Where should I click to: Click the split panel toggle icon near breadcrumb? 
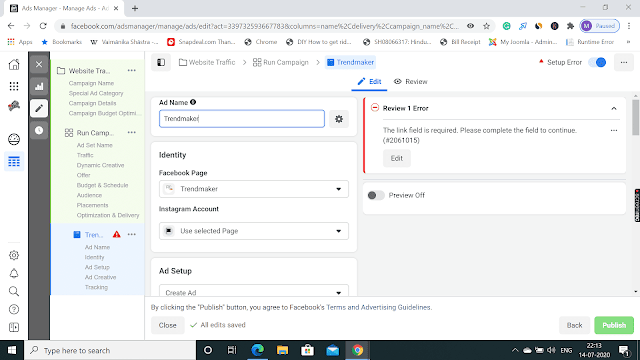click(161, 62)
